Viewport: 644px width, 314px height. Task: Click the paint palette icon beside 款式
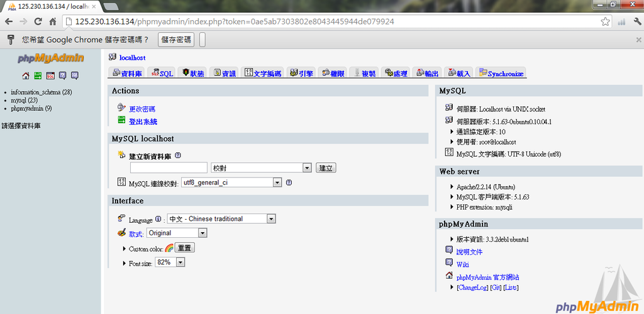tap(121, 233)
